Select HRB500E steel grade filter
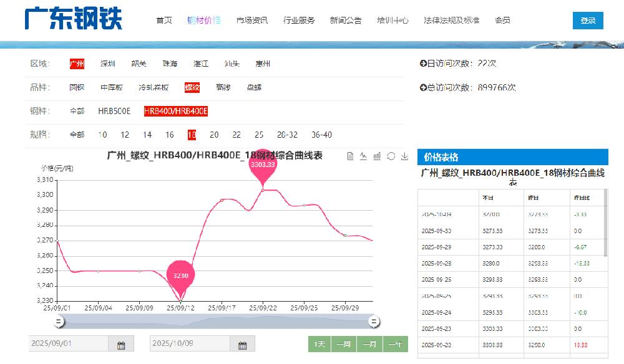624x364 pixels. [x=114, y=111]
